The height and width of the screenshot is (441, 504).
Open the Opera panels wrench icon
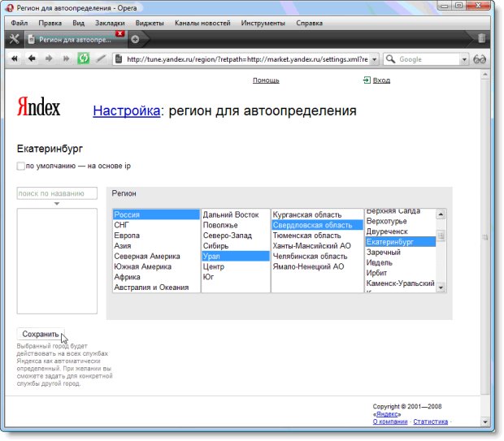(x=14, y=39)
